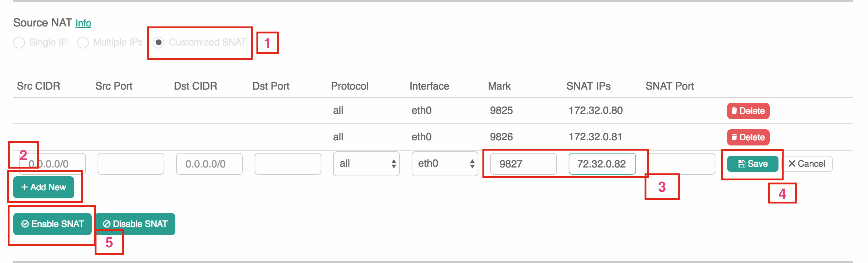Click the Dst CIDR input field
868x263 pixels.
coord(209,164)
